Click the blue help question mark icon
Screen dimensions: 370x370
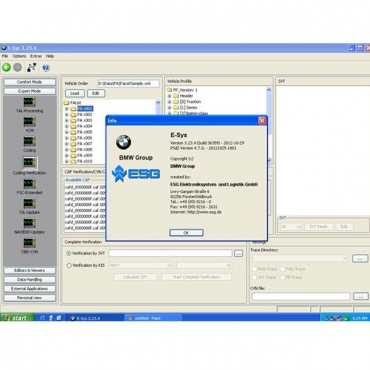point(46,68)
